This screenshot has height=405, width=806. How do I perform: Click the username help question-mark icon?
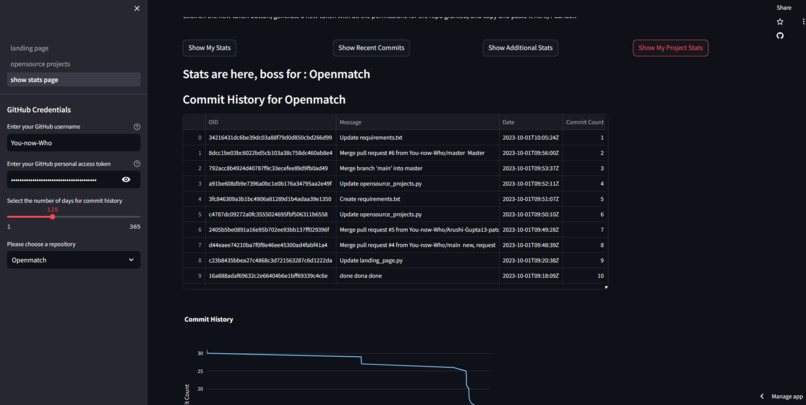[137, 126]
